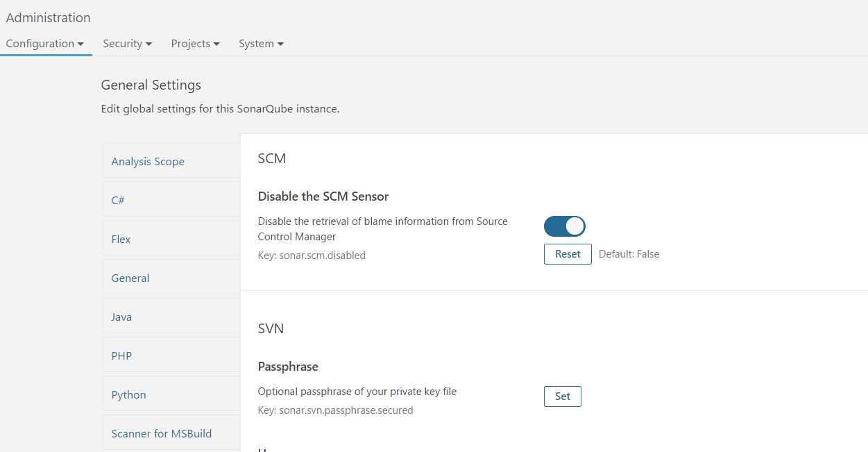Click Set button for SVN Passphrase
The width and height of the screenshot is (868, 452).
[x=563, y=396]
